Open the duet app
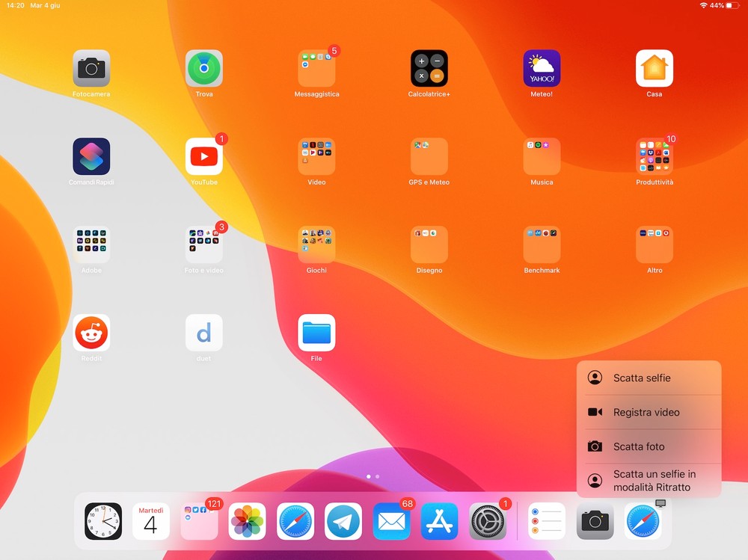The width and height of the screenshot is (748, 560). pyautogui.click(x=203, y=333)
